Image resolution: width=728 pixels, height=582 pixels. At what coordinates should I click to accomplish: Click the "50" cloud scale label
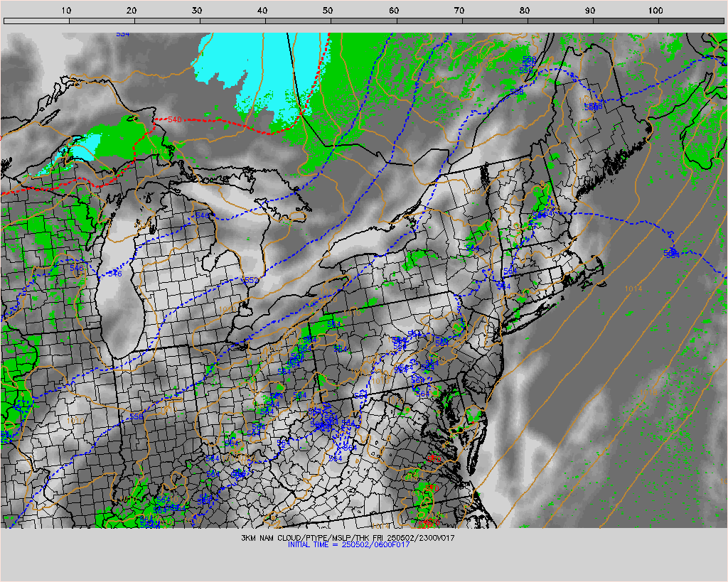click(x=328, y=10)
